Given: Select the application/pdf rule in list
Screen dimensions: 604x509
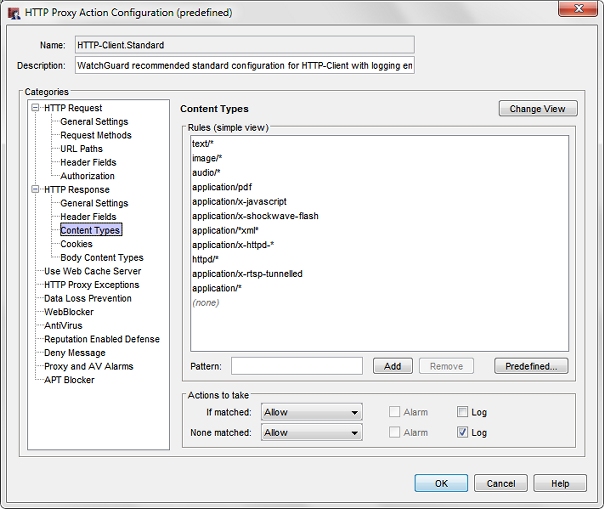Looking at the screenshot, I should tap(221, 187).
